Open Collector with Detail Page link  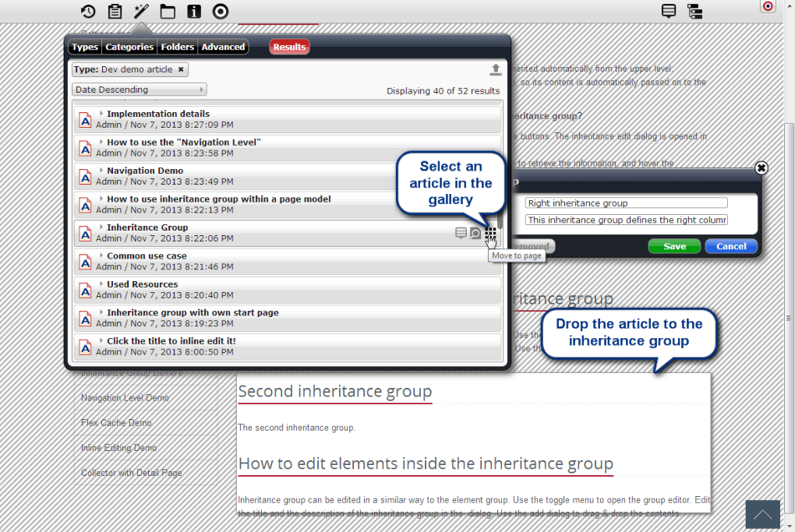[x=131, y=473]
